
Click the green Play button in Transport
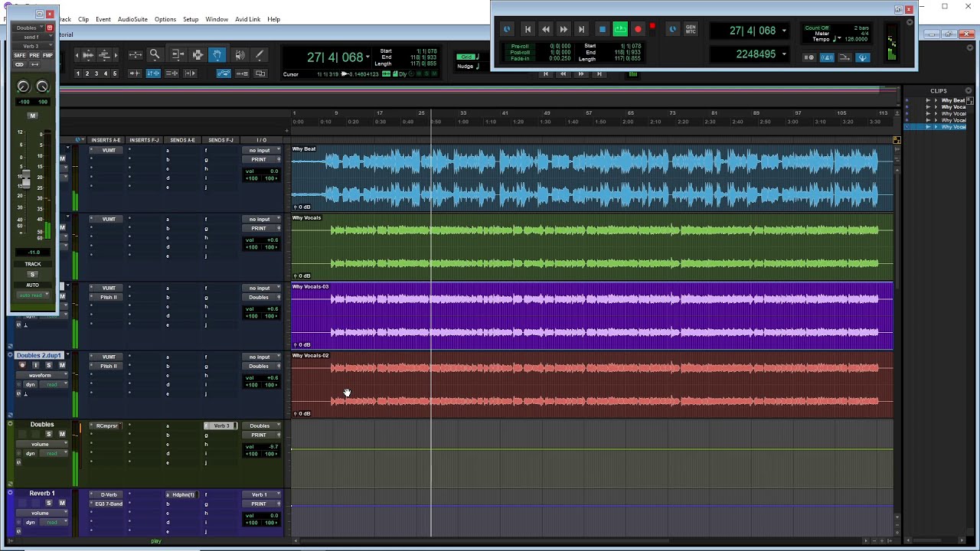pyautogui.click(x=620, y=29)
